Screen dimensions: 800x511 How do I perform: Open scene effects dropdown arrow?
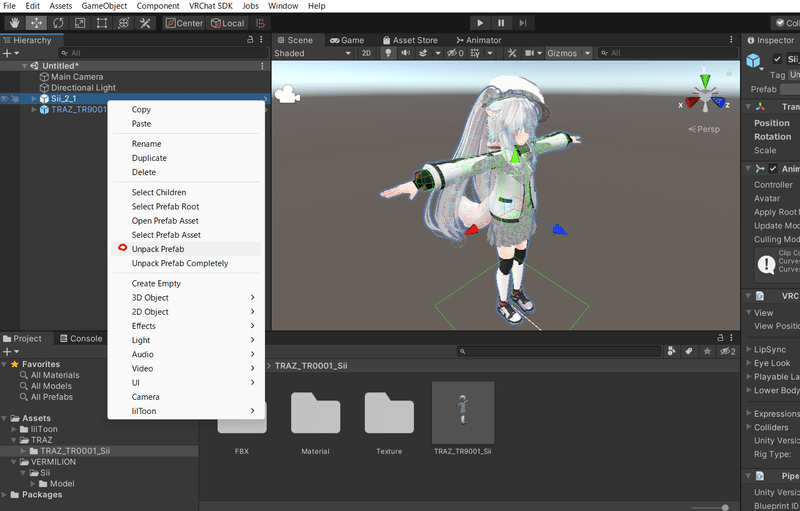438,53
